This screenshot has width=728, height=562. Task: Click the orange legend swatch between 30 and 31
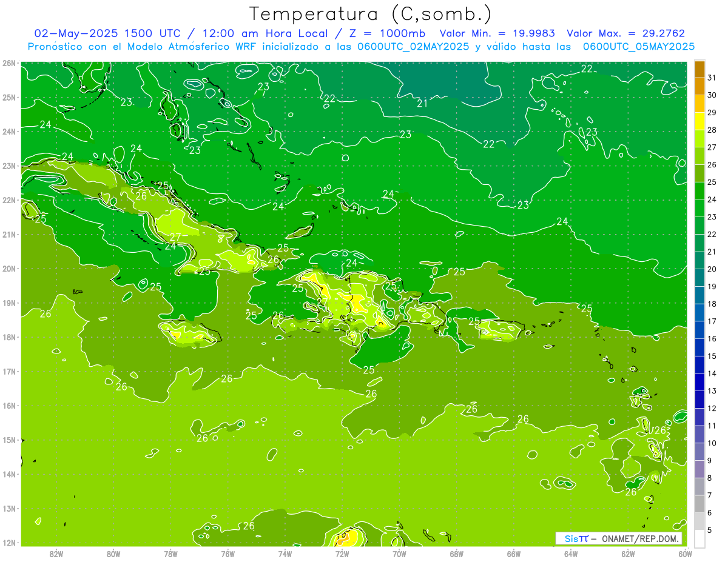pos(699,86)
